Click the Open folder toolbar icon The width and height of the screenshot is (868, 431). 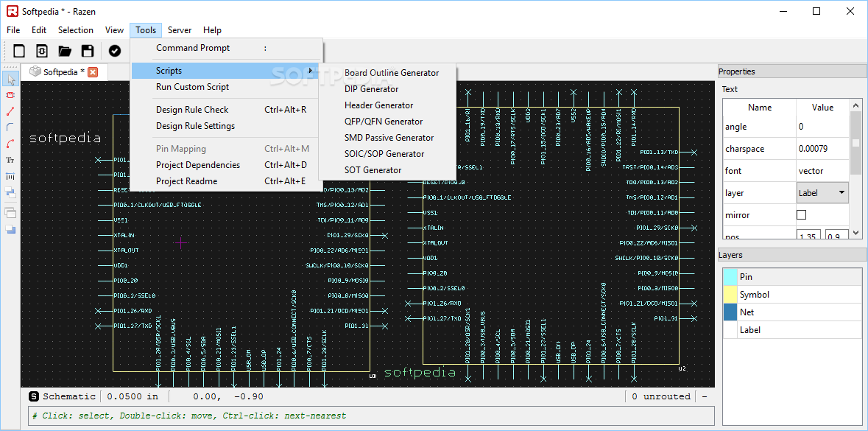pyautogui.click(x=65, y=51)
